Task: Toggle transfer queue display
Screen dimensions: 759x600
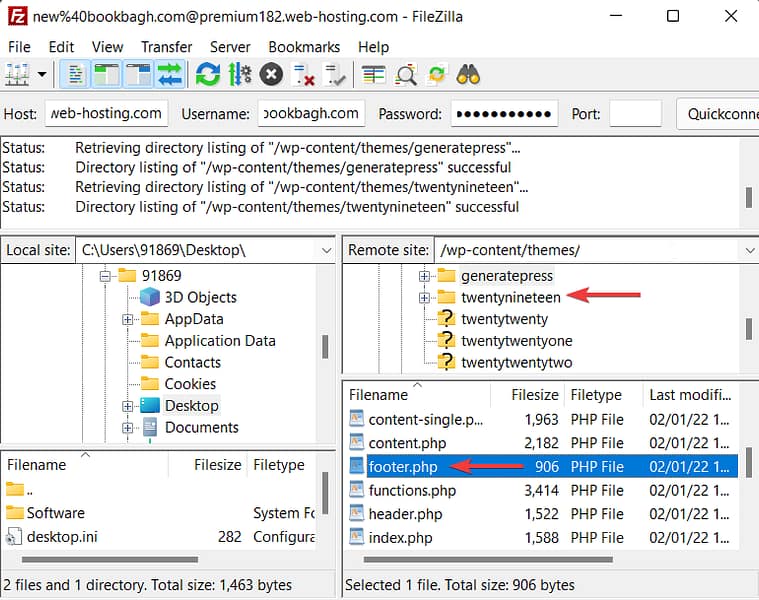Action: coord(170,74)
